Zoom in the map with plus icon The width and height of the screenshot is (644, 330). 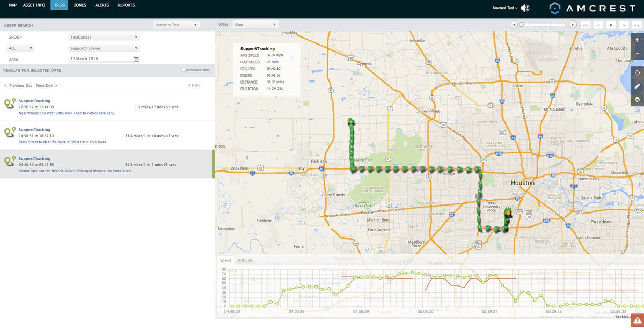pos(637,40)
